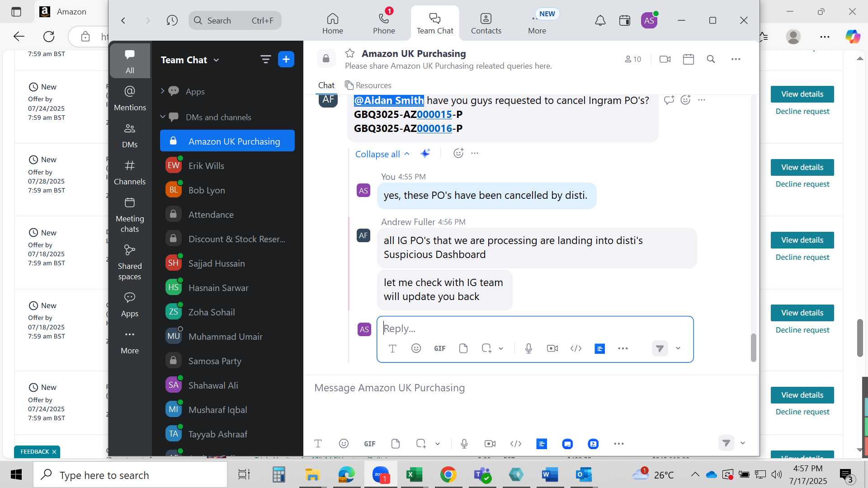This screenshot has height=488, width=868.
Task: Click the history clock icon
Action: pos(172,20)
